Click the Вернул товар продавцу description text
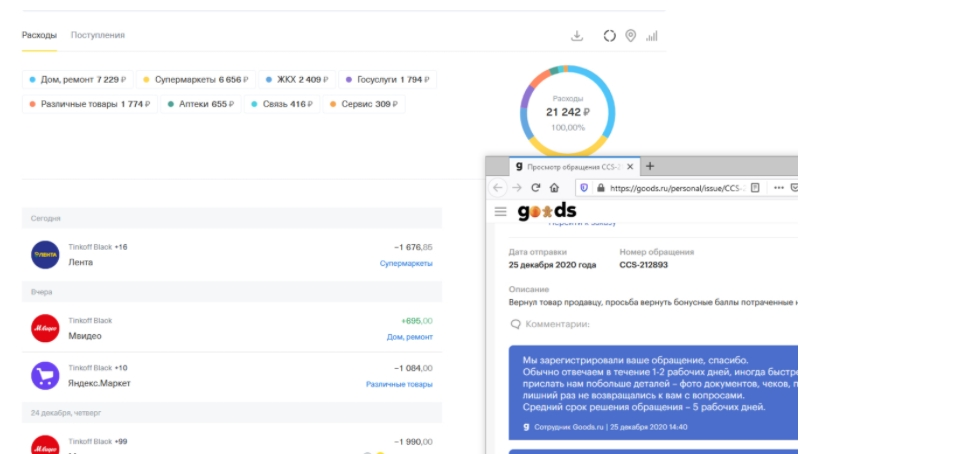The height and width of the screenshot is (454, 959). (653, 302)
